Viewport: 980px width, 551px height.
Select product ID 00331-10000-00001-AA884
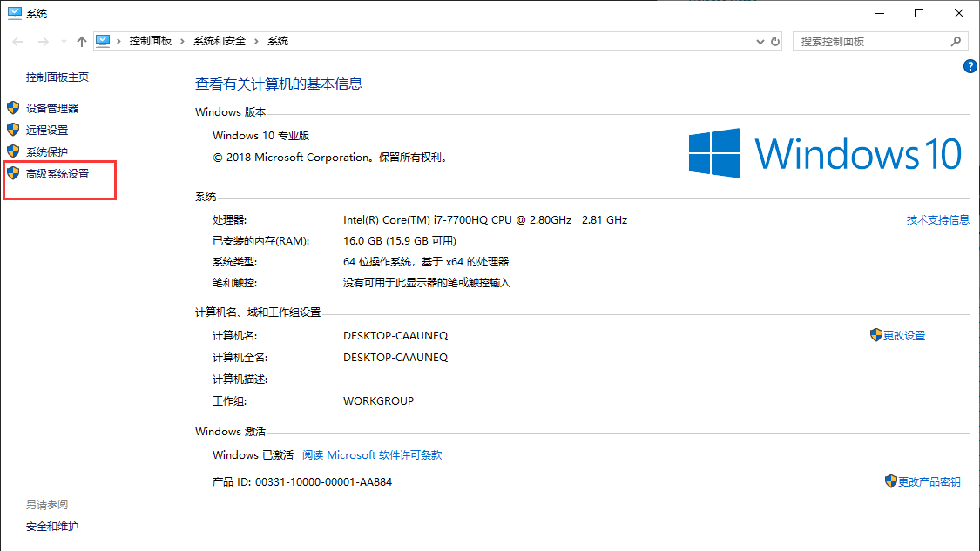[x=324, y=481]
